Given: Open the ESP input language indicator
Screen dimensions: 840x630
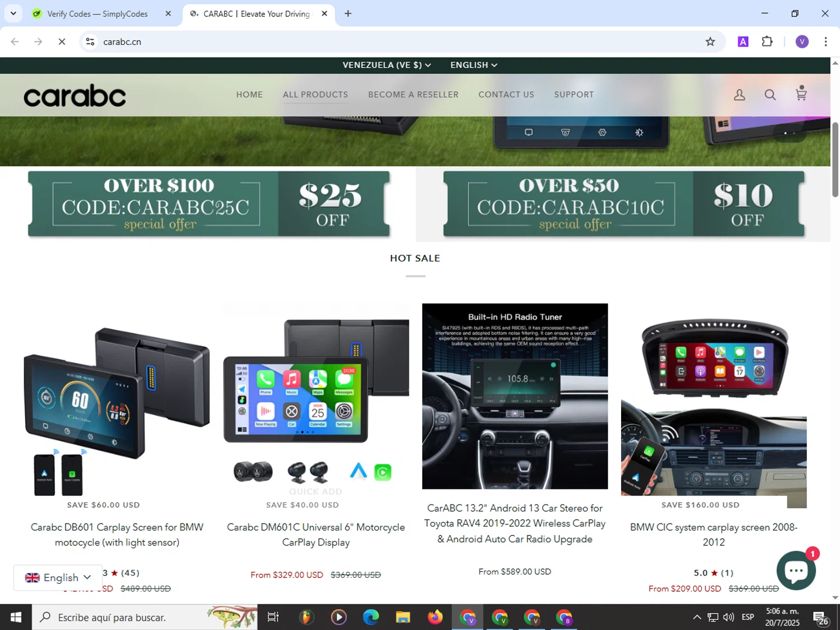Looking at the screenshot, I should click(748, 617).
